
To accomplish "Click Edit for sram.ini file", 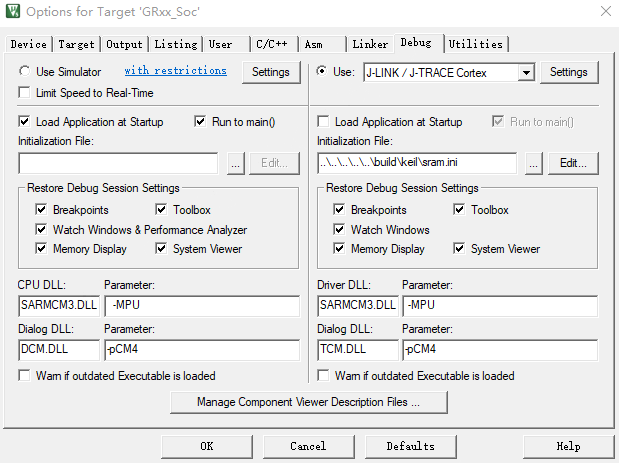I will (572, 163).
